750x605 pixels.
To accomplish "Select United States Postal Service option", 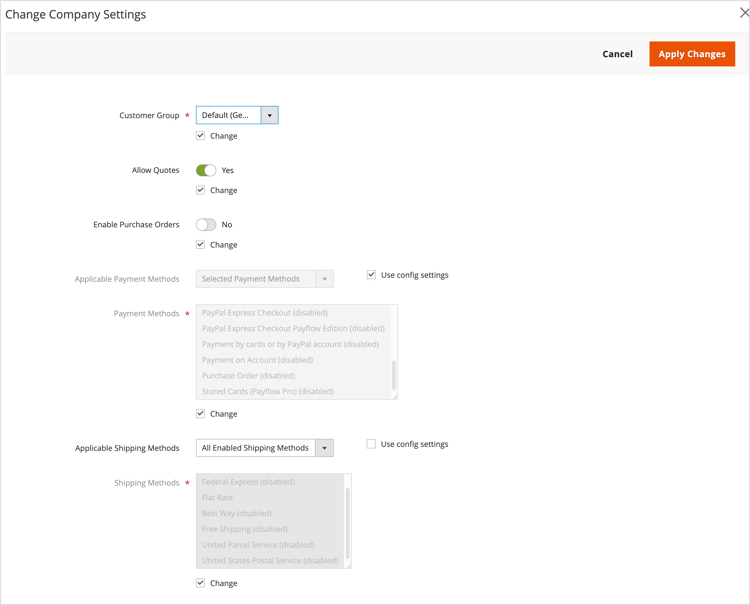I will click(x=270, y=561).
